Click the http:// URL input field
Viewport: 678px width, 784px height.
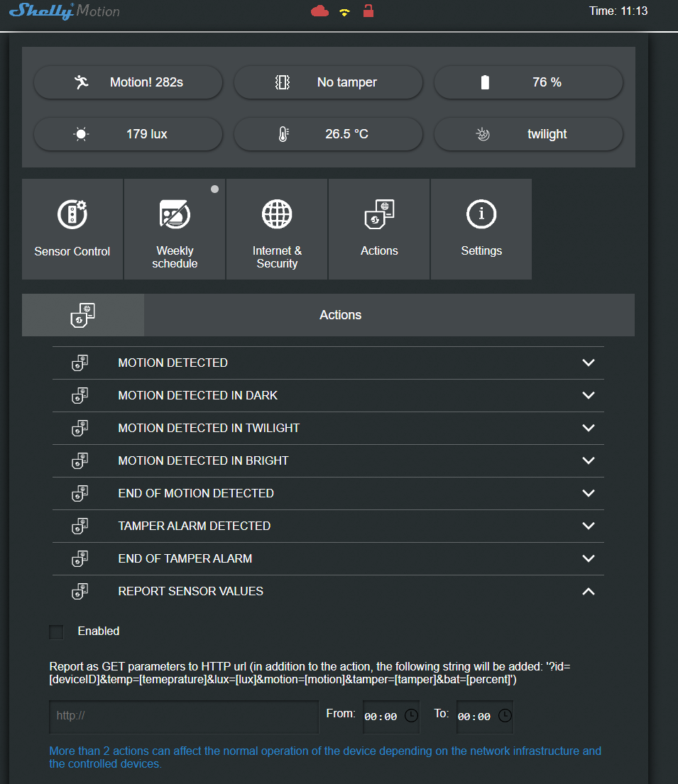(183, 717)
